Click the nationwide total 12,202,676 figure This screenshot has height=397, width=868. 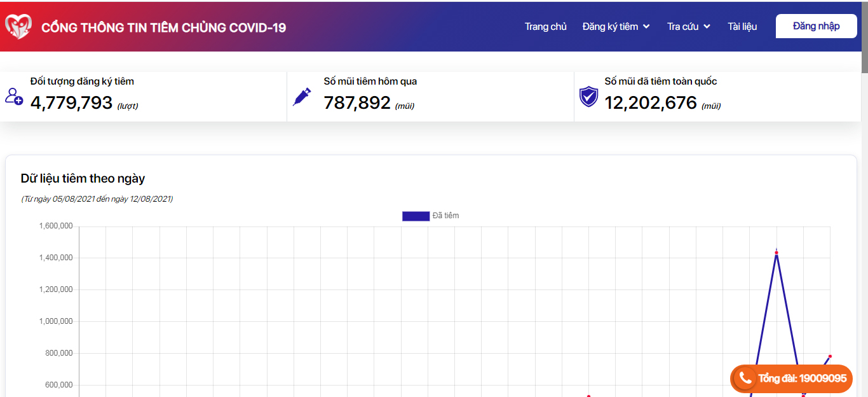(x=650, y=103)
